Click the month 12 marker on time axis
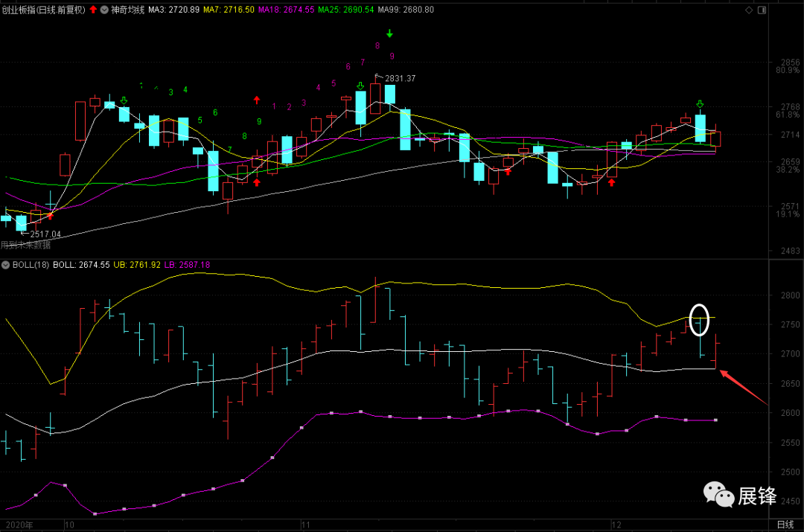 tap(616, 525)
